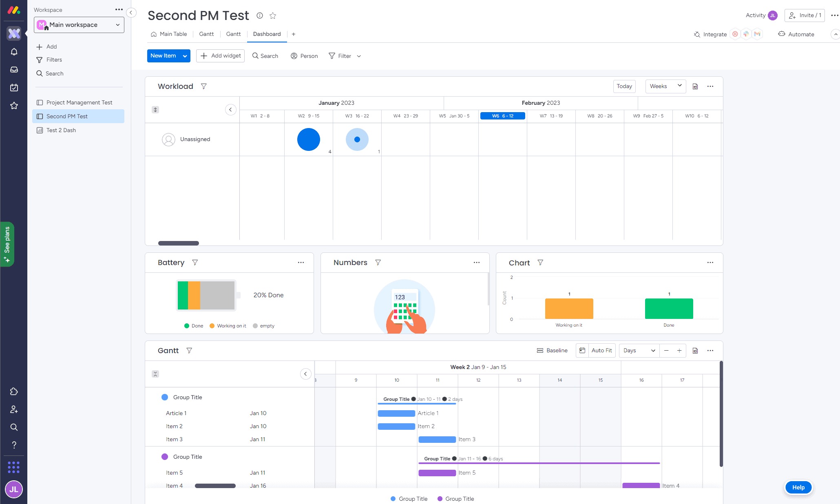The image size is (840, 504).
Task: Open the Days dropdown in Gantt
Action: 639,351
